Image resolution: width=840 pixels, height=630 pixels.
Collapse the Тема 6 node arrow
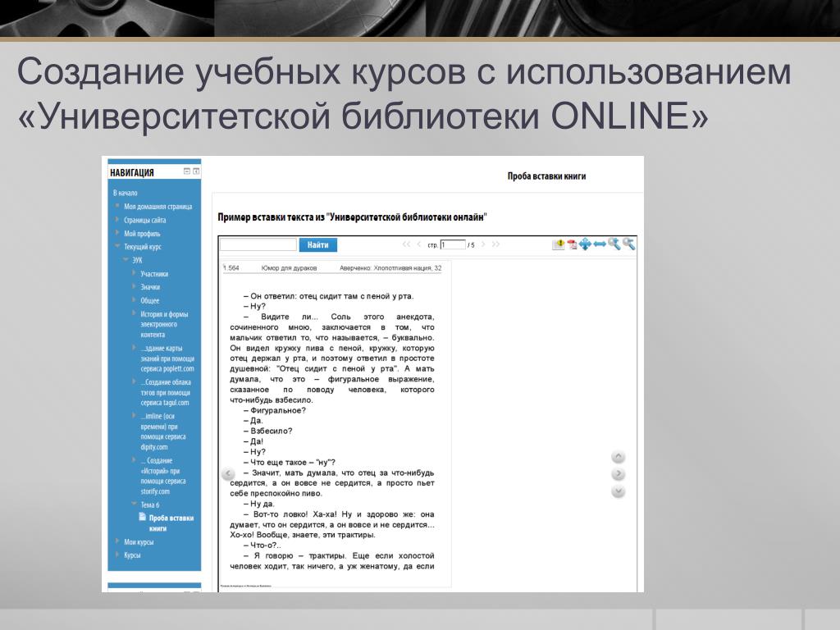[134, 504]
